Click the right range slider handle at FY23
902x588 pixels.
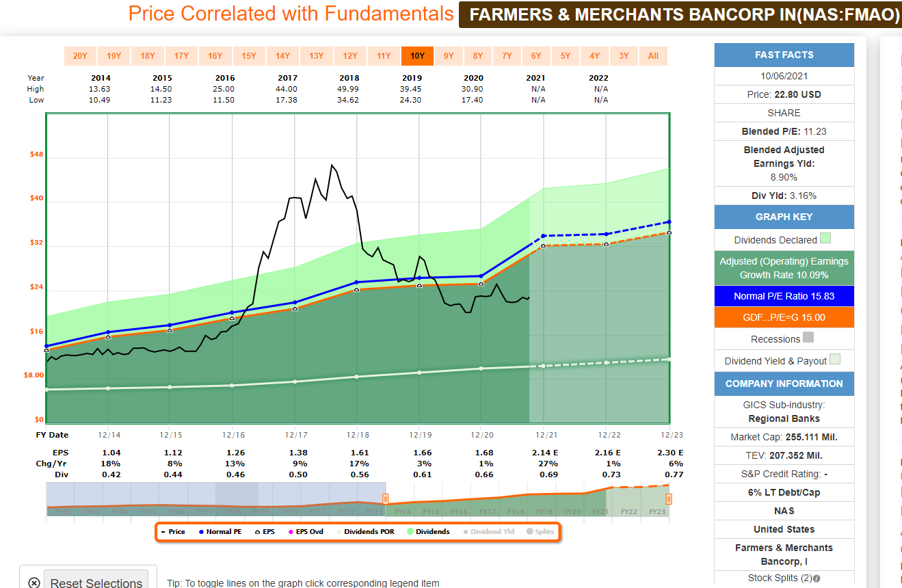[x=669, y=499]
